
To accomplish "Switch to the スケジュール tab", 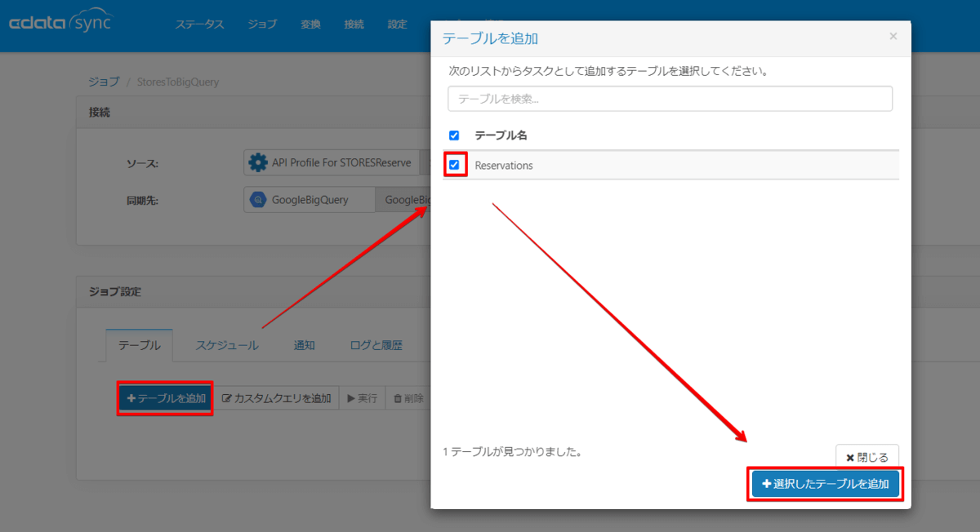I will coord(227,345).
